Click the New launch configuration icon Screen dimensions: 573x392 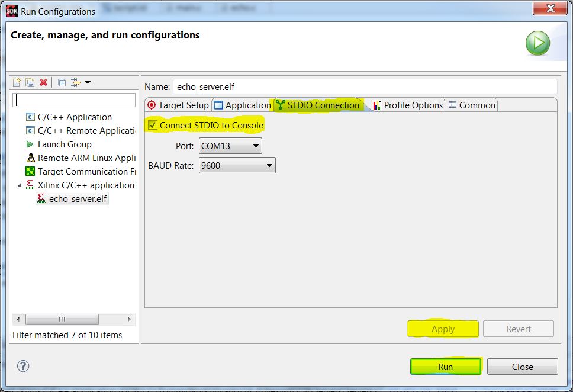[17, 83]
